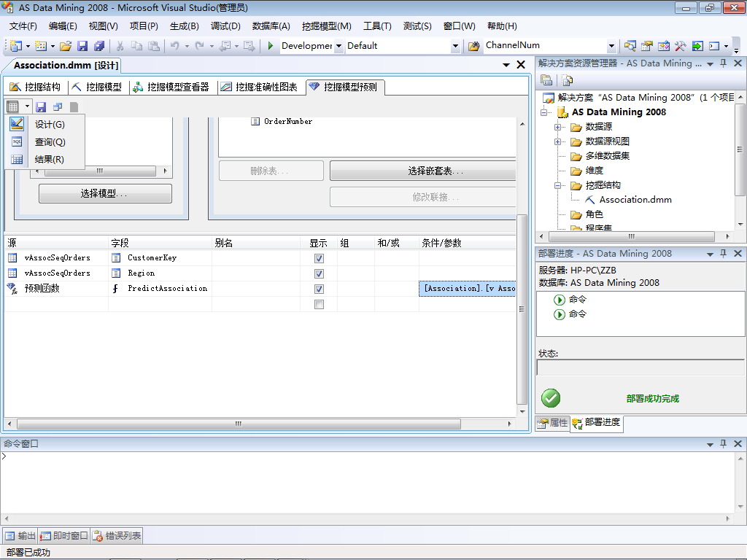Click the singleton query icon in designer toolbar

click(58, 106)
